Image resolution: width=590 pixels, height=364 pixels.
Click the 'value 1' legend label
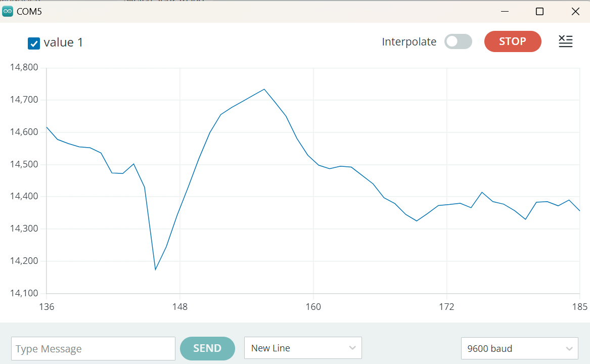click(63, 42)
